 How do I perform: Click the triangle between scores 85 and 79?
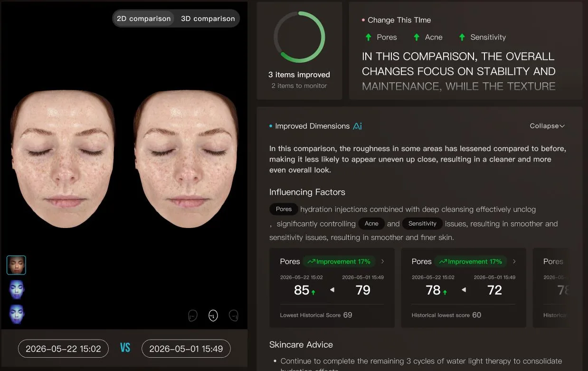[332, 290]
